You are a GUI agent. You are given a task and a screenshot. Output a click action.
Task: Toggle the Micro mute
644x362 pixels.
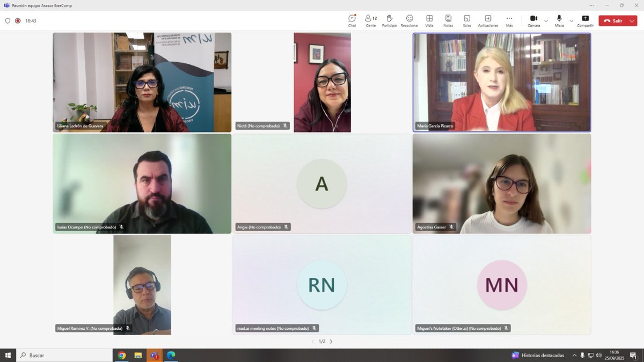pyautogui.click(x=559, y=20)
